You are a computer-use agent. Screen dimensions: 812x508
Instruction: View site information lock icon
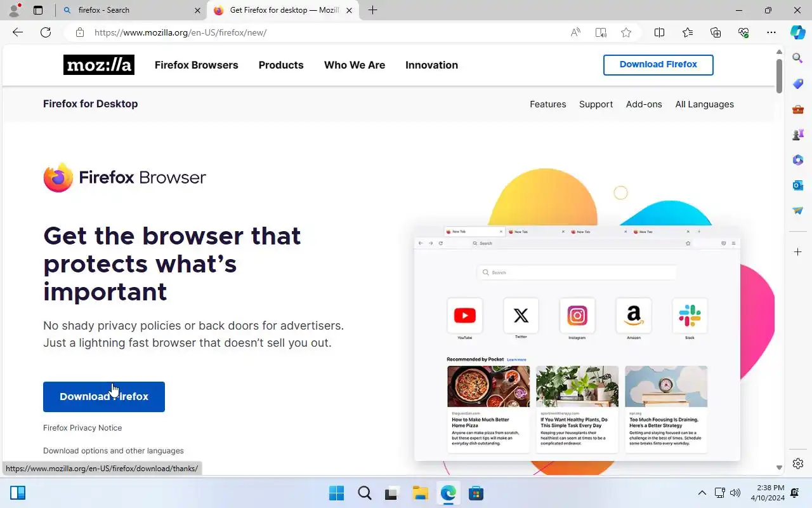pos(79,32)
